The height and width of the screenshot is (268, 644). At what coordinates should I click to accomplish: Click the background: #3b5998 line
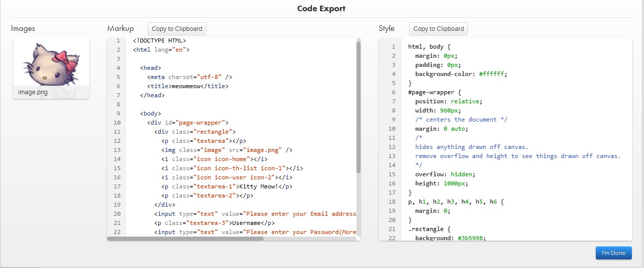(450, 238)
